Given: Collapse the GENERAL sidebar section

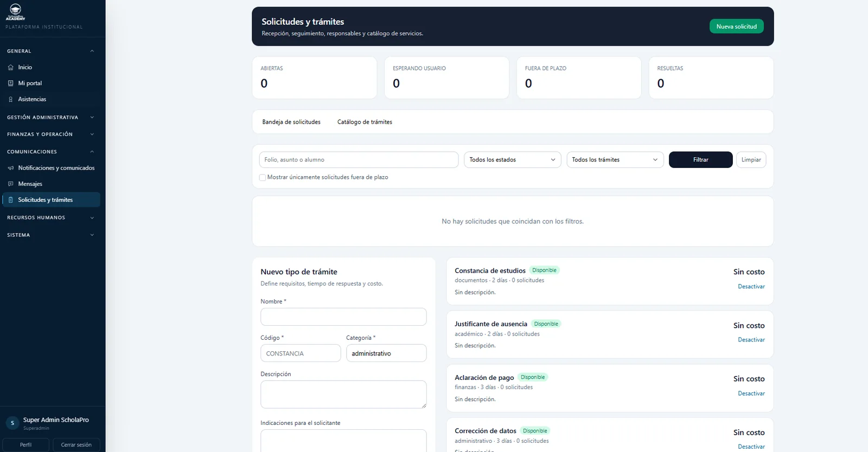Looking at the screenshot, I should pos(50,51).
